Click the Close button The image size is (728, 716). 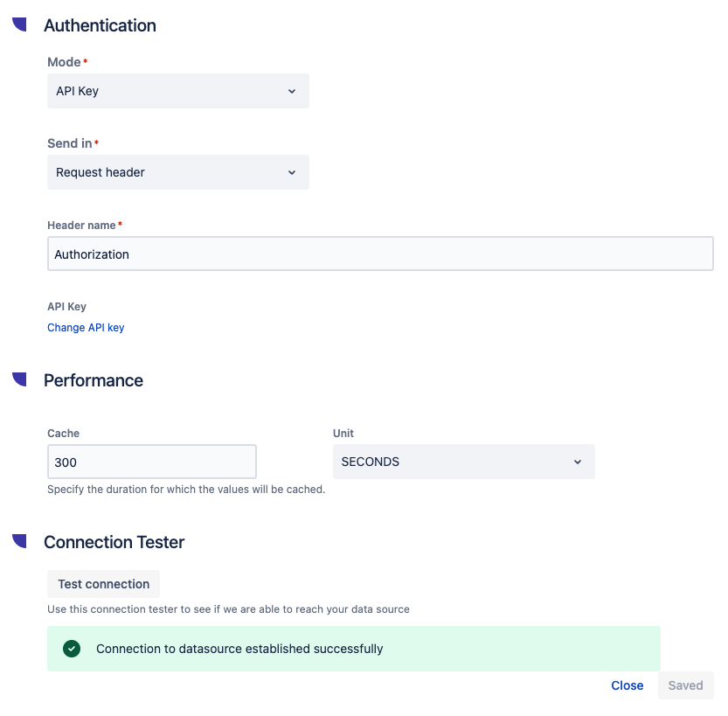click(x=627, y=685)
